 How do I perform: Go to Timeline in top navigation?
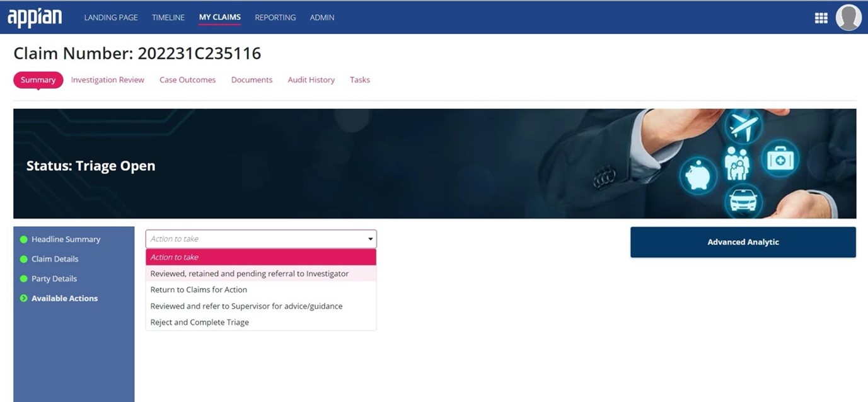click(168, 18)
